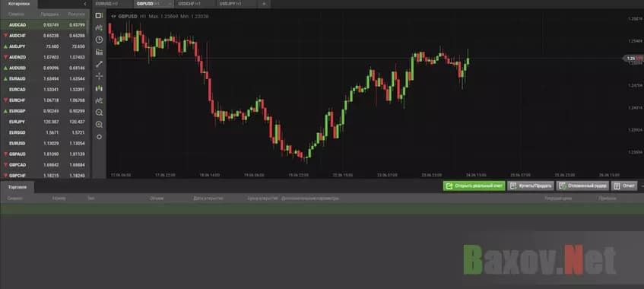Click the zoom in magnifier icon
Viewport: 644px width, 289px height.
click(x=99, y=125)
